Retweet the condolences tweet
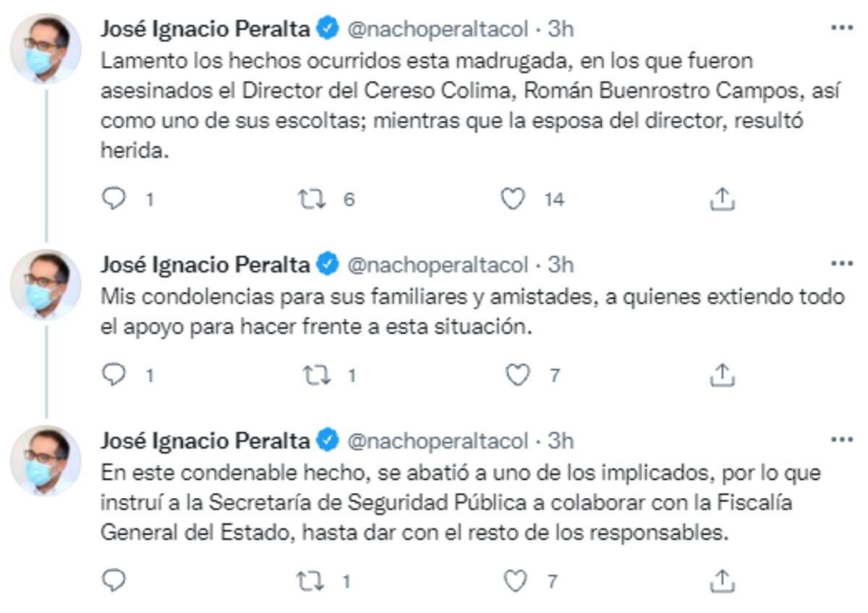 coord(315,375)
